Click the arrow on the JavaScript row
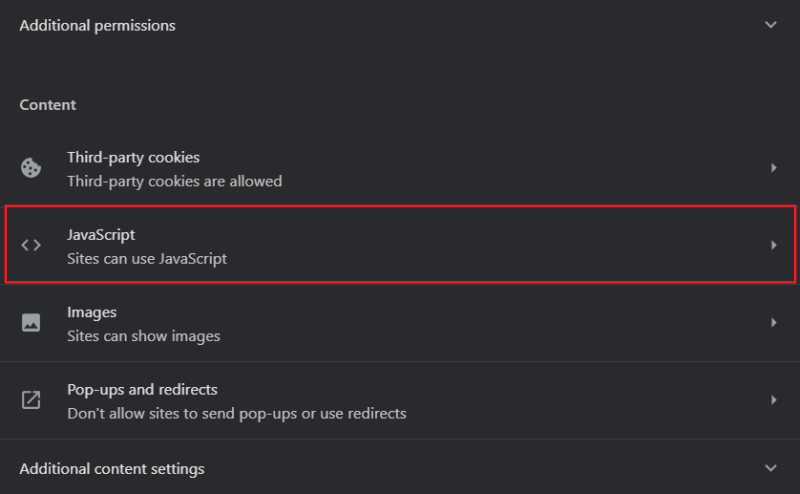 [773, 245]
